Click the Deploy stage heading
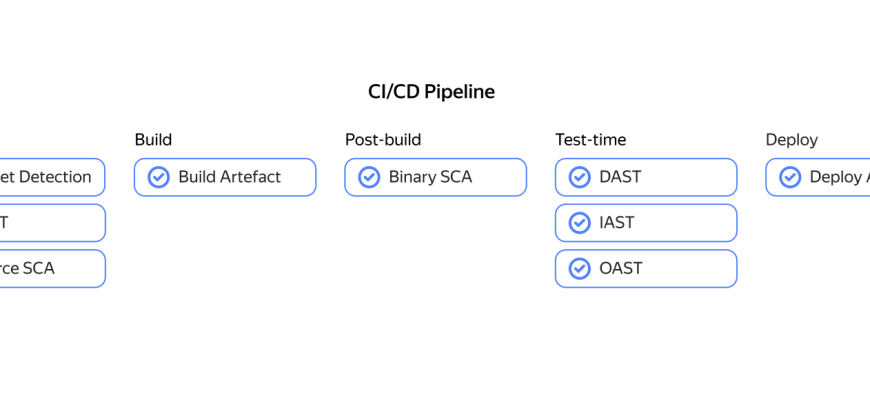This screenshot has height=400, width=870. click(792, 140)
